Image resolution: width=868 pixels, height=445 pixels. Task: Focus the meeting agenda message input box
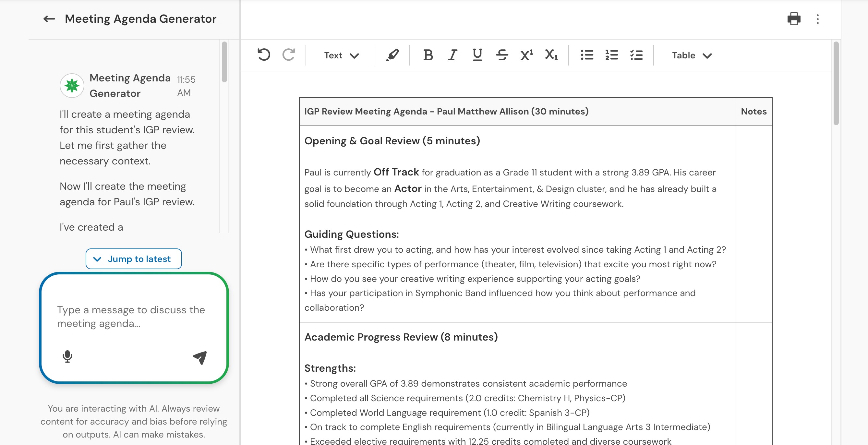133,317
